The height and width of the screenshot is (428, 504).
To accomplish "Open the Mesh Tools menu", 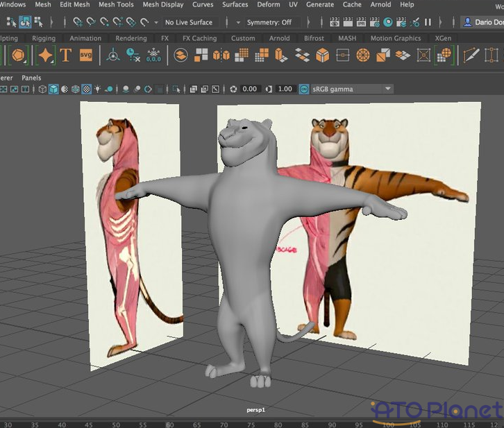I will tap(116, 4).
